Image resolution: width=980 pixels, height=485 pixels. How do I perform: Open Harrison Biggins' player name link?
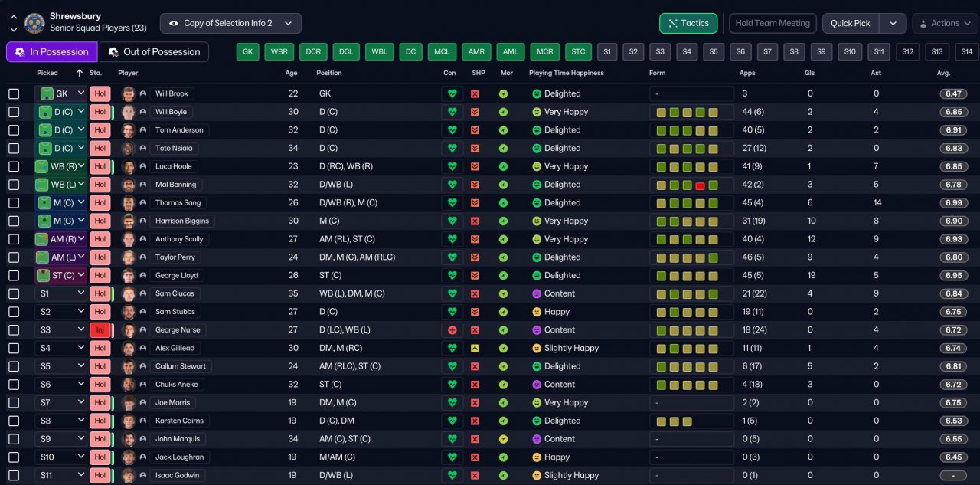tap(181, 221)
